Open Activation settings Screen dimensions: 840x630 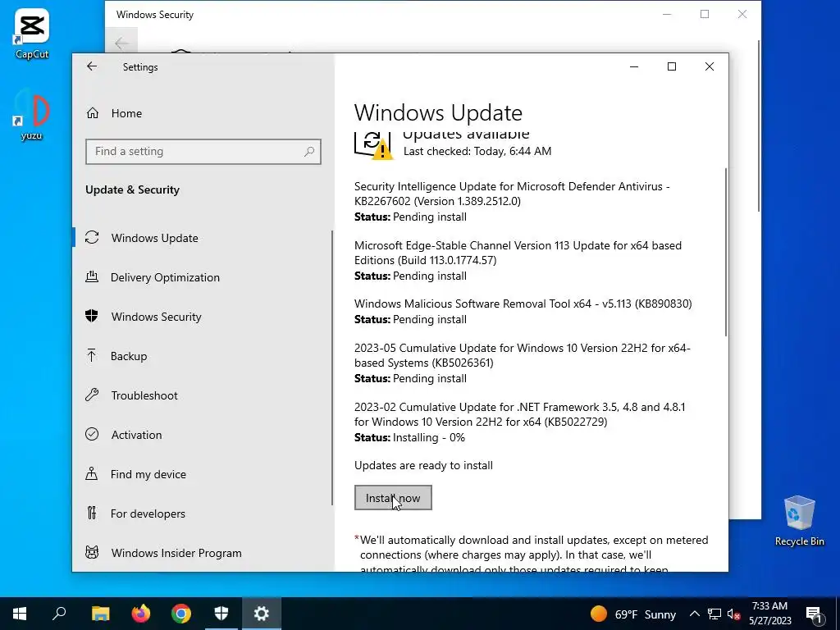click(136, 435)
